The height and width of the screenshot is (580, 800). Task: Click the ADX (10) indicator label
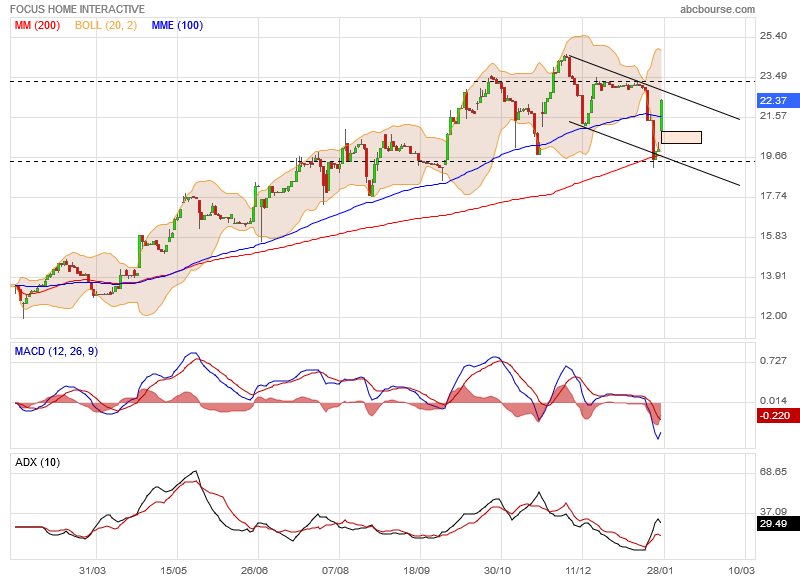pyautogui.click(x=37, y=462)
